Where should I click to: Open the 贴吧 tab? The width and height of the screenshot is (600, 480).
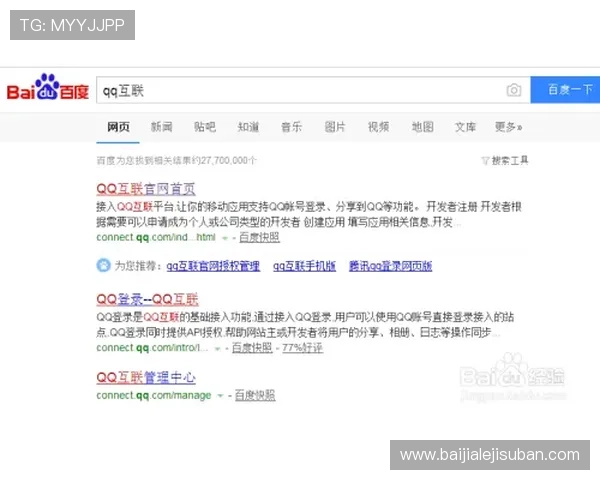pyautogui.click(x=205, y=127)
